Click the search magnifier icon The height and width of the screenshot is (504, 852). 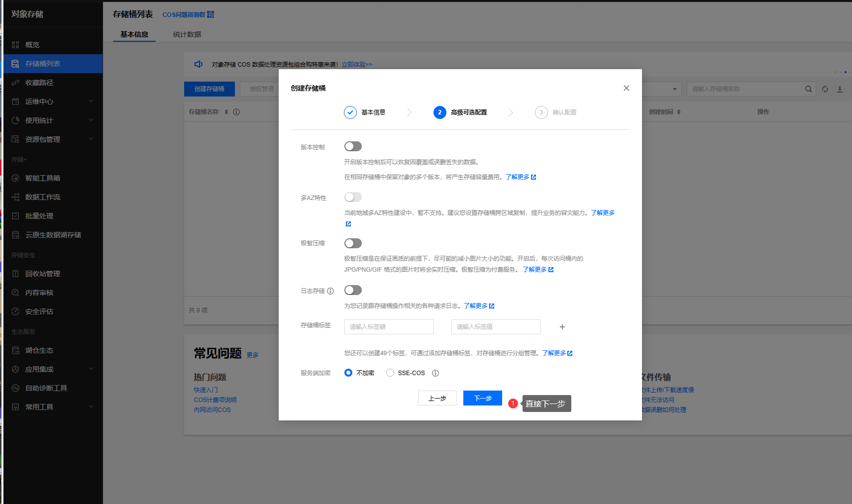[x=808, y=89]
